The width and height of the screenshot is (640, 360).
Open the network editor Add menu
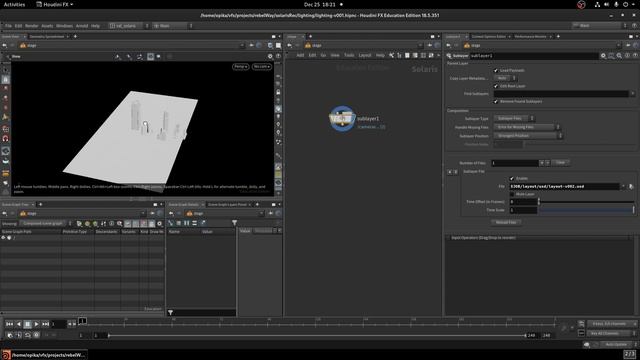point(300,55)
